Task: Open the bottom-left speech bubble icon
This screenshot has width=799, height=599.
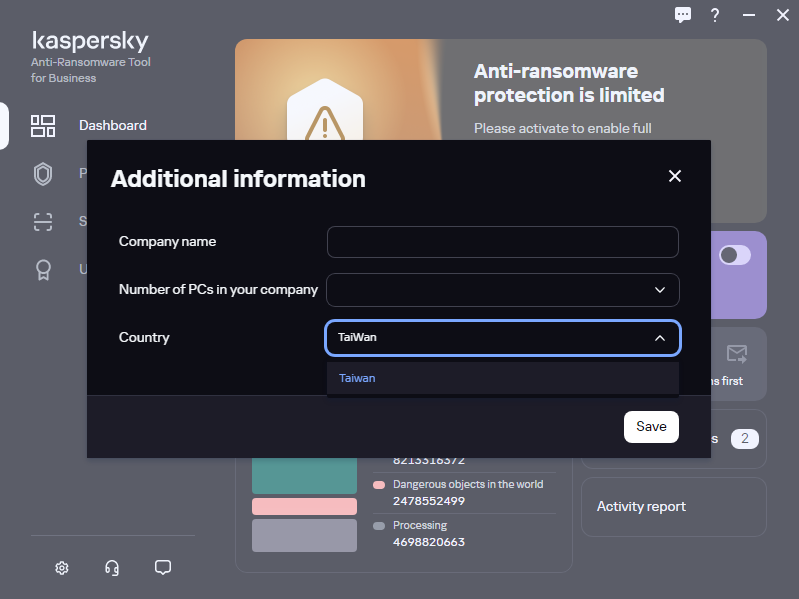Action: click(163, 567)
